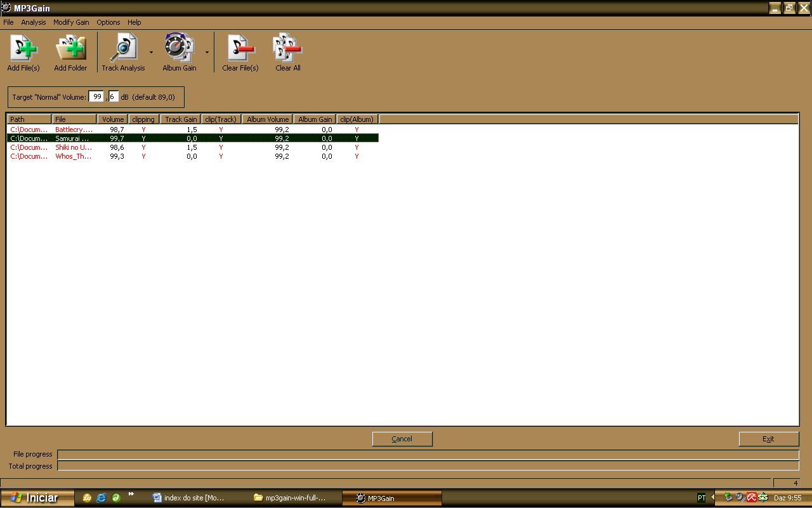This screenshot has width=812, height=508.
Task: Open the language selector showing PT in the taskbar
Action: [702, 498]
